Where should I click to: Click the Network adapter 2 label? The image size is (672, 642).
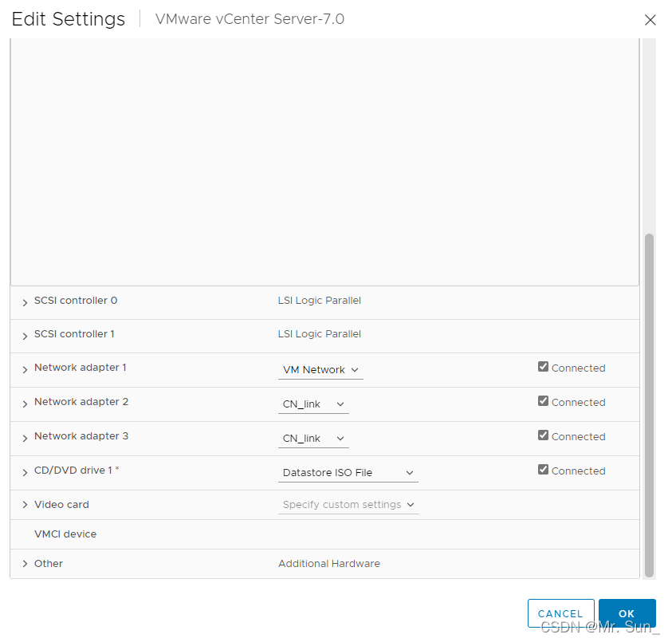[81, 402]
